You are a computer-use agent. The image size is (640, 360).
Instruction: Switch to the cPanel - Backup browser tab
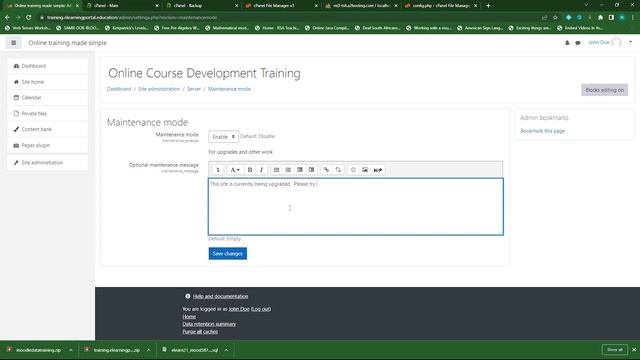point(202,6)
